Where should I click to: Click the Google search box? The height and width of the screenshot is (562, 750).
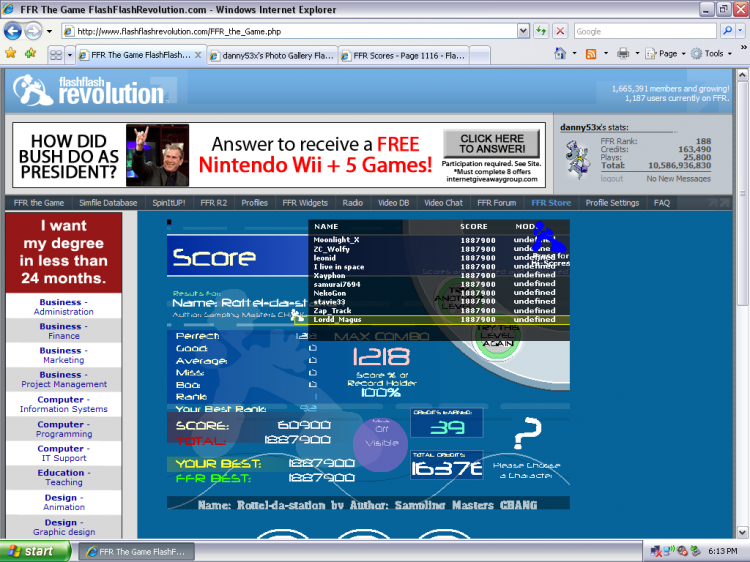coord(645,31)
